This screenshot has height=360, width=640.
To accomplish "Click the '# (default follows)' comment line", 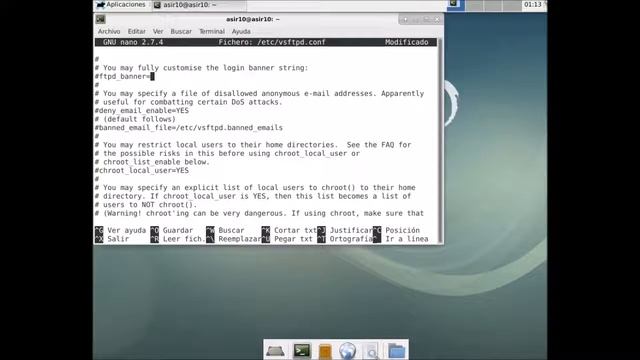I will 135,119.
